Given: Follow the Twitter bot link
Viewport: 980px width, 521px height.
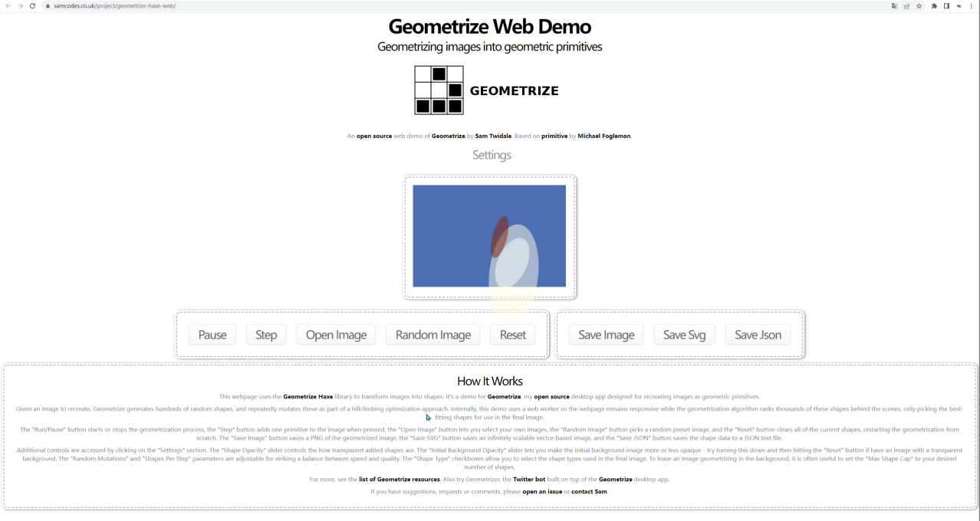Looking at the screenshot, I should 529,480.
